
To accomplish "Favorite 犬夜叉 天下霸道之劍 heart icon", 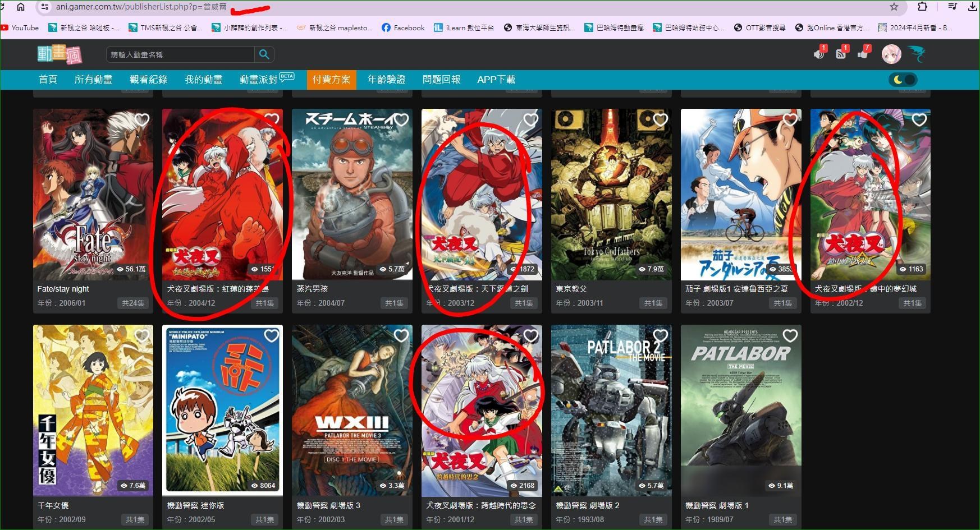I will coord(531,119).
